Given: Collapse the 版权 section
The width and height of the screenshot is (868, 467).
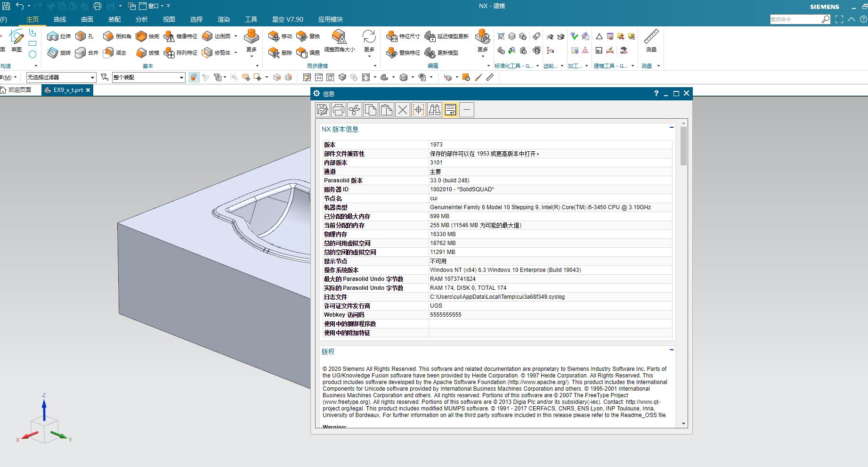Looking at the screenshot, I should click(x=672, y=350).
